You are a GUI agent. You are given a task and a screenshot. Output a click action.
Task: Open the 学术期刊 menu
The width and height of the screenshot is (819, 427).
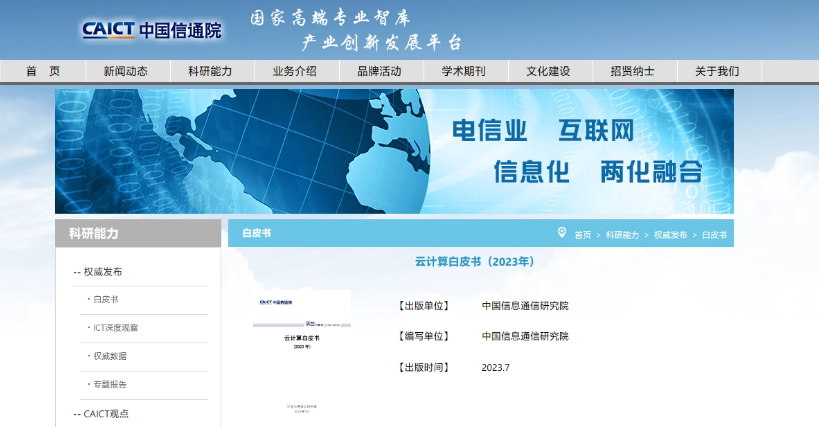[464, 71]
